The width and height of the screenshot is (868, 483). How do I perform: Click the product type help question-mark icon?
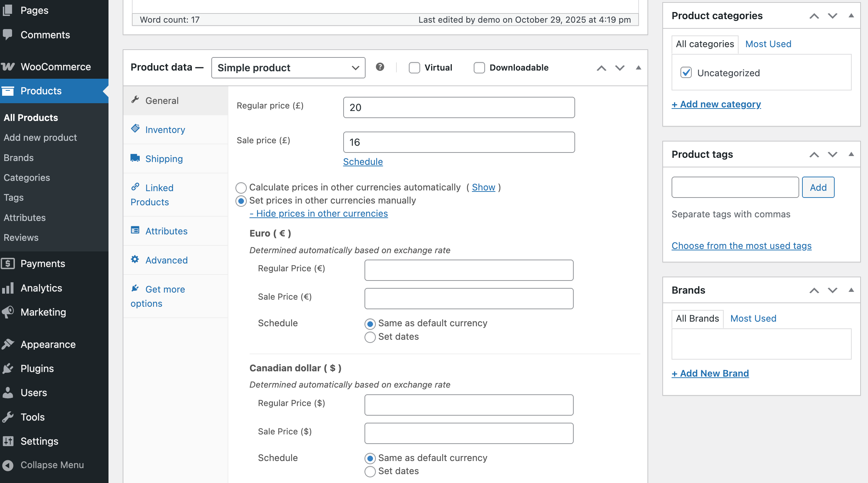click(380, 67)
